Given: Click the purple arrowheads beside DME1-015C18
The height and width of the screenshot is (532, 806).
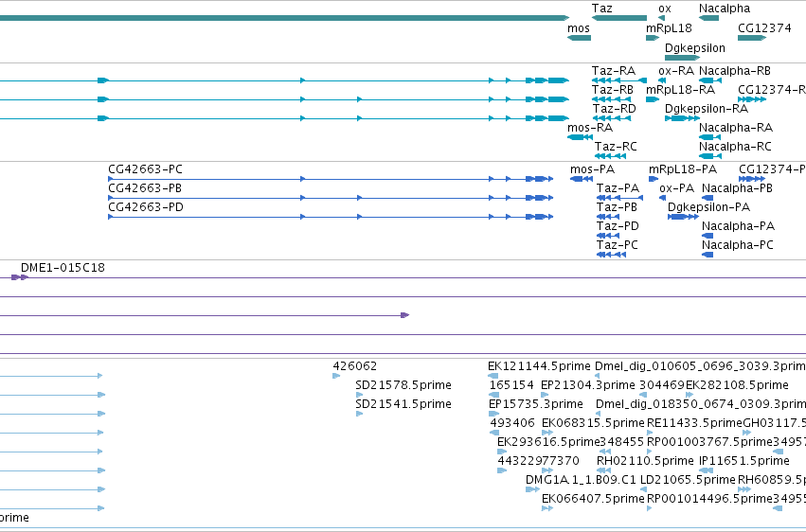Looking at the screenshot, I should click(20, 277).
